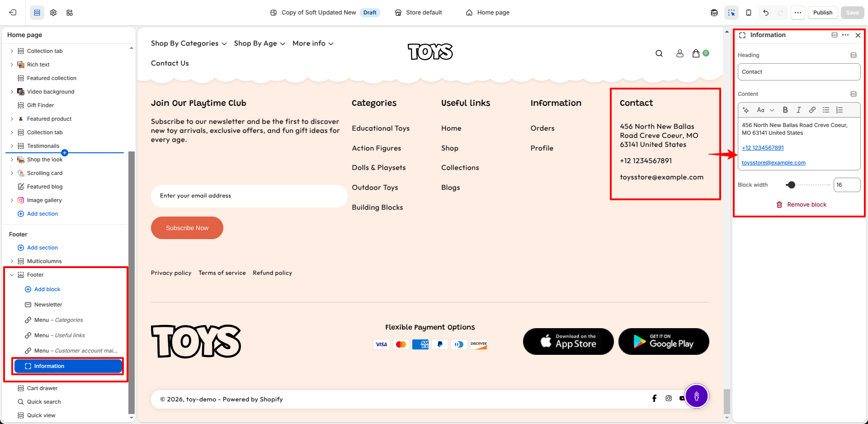This screenshot has height=424, width=868.
Task: Click the undo arrow icon
Action: click(766, 13)
